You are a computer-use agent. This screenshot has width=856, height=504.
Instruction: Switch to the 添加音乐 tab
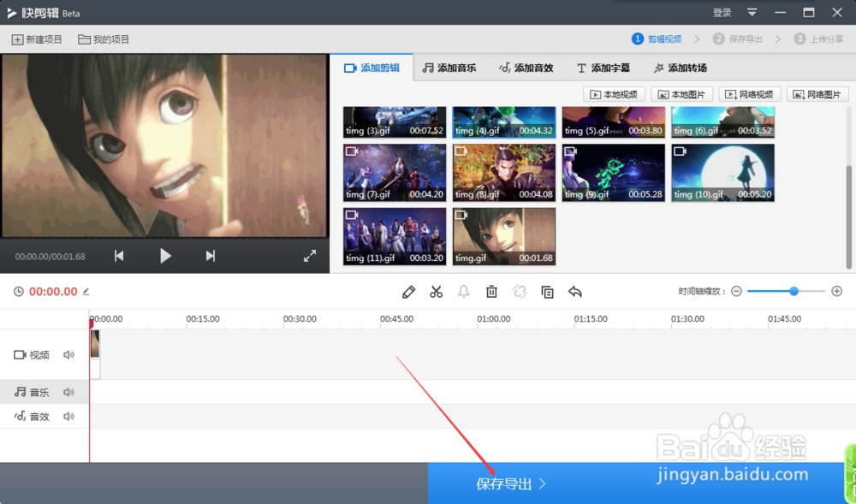[x=449, y=68]
